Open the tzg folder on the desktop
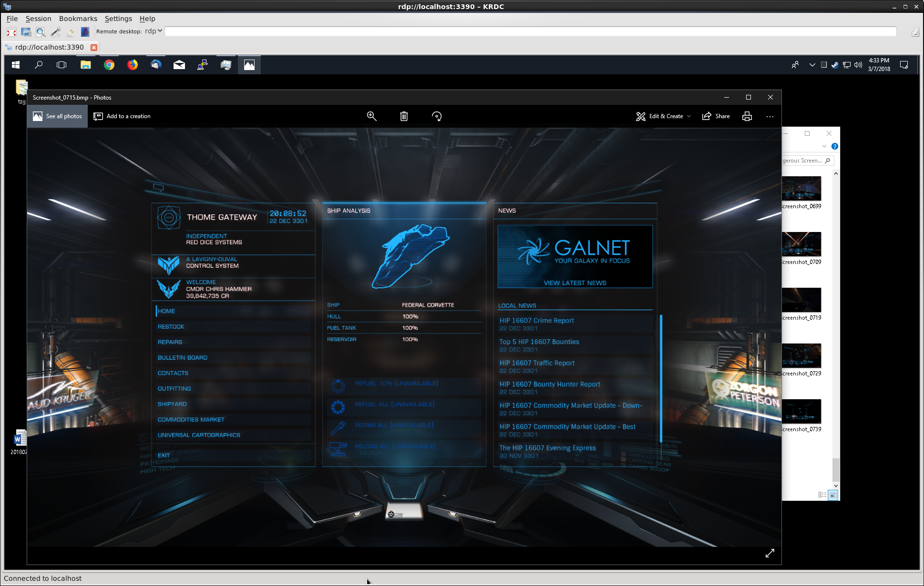This screenshot has width=924, height=586. click(21, 91)
